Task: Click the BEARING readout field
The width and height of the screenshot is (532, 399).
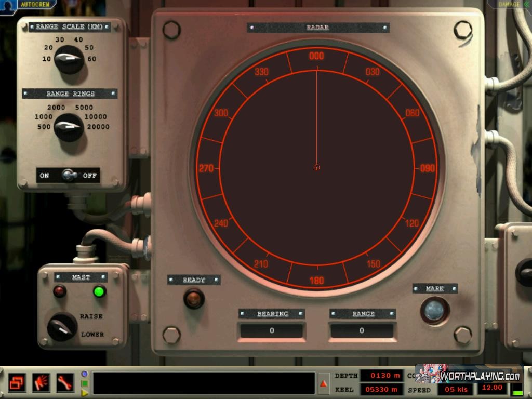Action: click(272, 330)
